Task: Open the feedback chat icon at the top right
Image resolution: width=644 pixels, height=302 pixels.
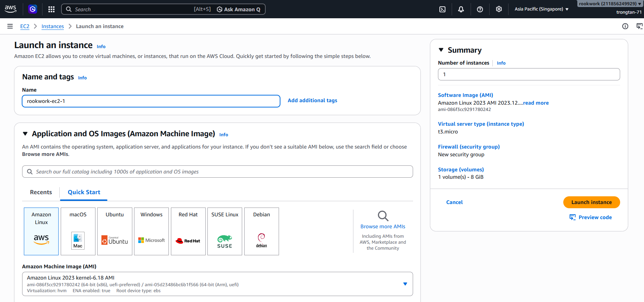Action: pyautogui.click(x=640, y=26)
